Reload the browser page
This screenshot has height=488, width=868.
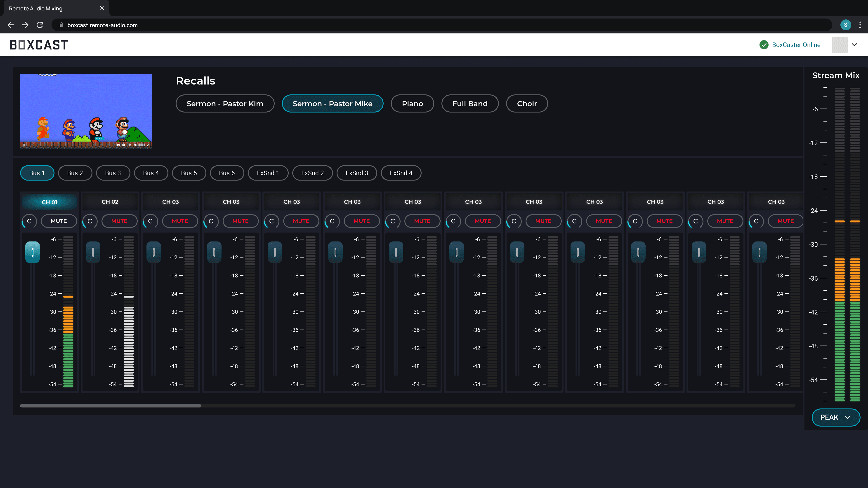pos(40,25)
